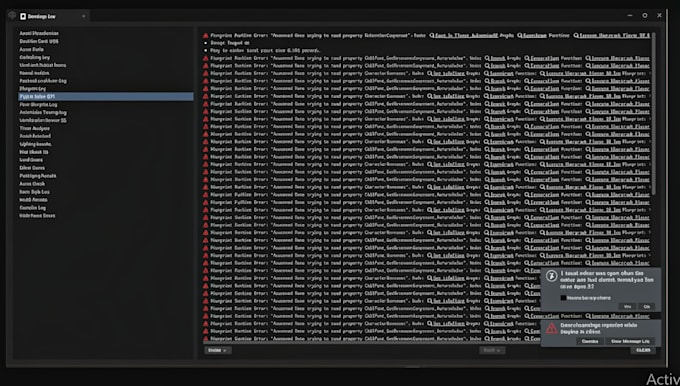Tick the remember checkbox in the upper notification
Viewport: 680px width, 386px height.
563,298
